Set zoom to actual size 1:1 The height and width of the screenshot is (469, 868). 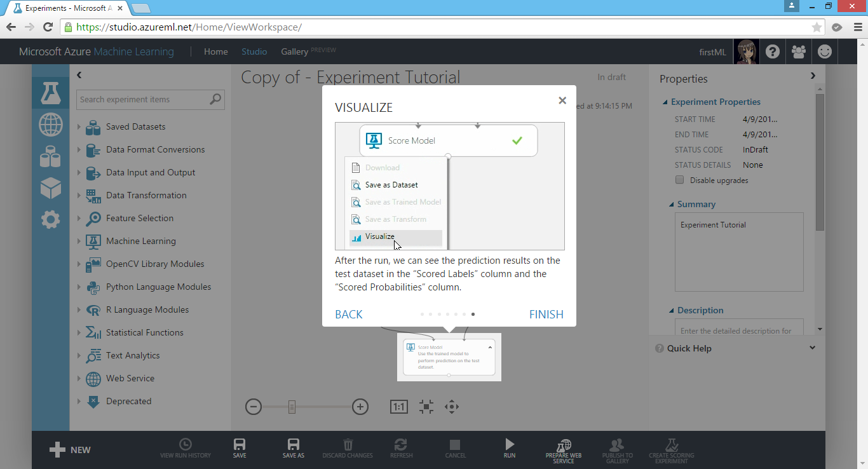pyautogui.click(x=399, y=407)
